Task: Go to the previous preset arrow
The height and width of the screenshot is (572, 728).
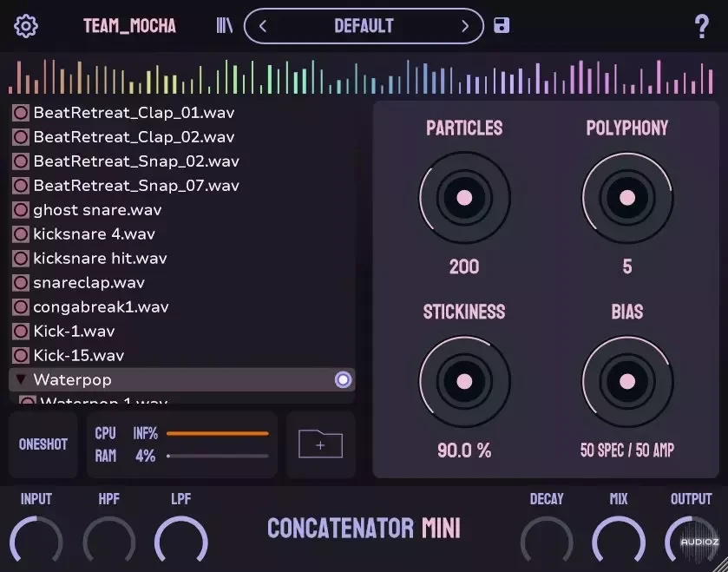Action: click(263, 26)
